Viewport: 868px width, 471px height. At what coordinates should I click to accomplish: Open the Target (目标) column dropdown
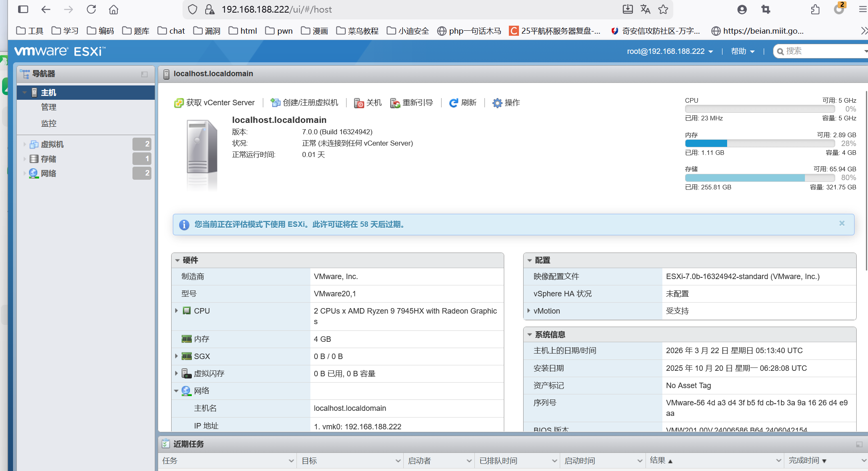click(x=398, y=461)
